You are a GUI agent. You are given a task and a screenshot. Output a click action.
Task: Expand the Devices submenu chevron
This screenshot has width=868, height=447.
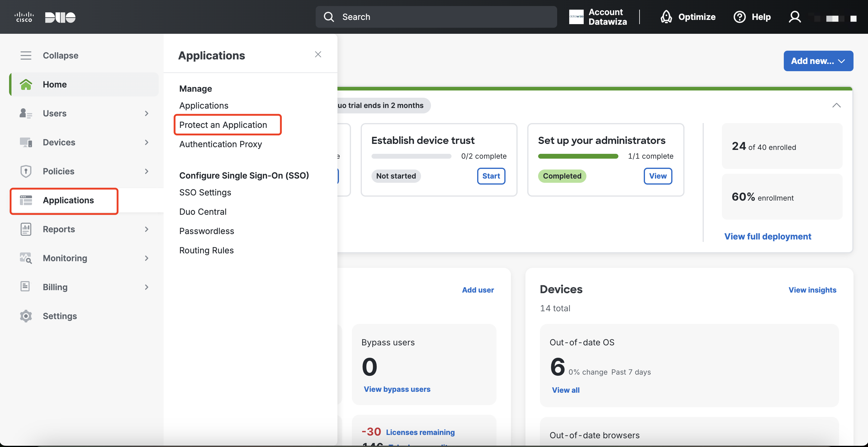point(147,142)
